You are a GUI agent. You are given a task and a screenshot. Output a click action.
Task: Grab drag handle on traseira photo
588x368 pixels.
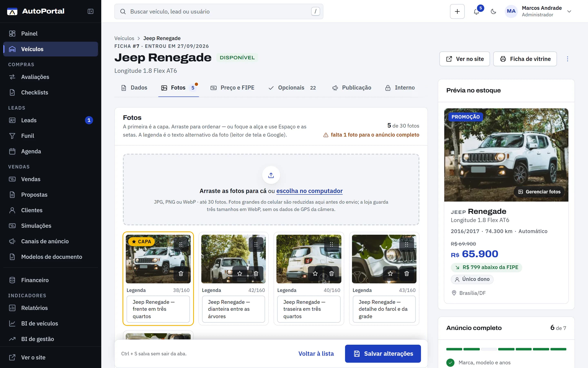pos(331,244)
